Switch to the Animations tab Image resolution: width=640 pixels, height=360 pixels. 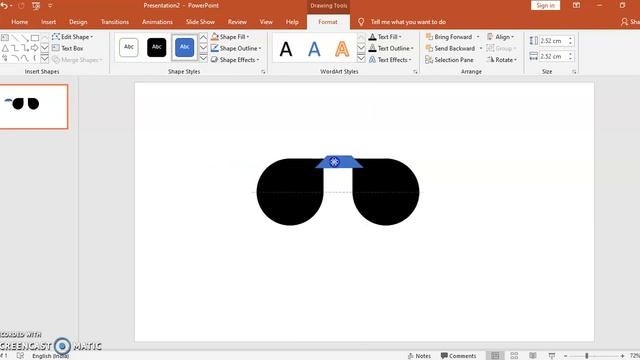(x=157, y=22)
